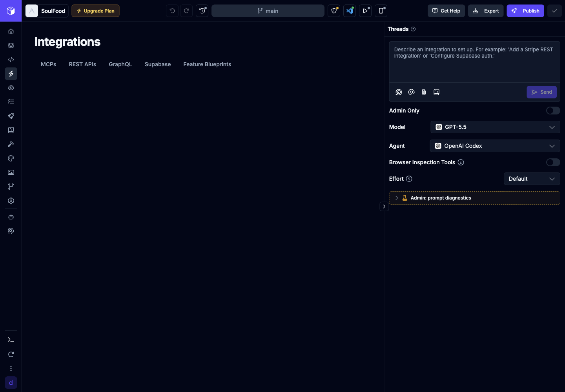Image resolution: width=565 pixels, height=392 pixels.
Task: Open the color palette sidebar icon
Action: [11, 158]
